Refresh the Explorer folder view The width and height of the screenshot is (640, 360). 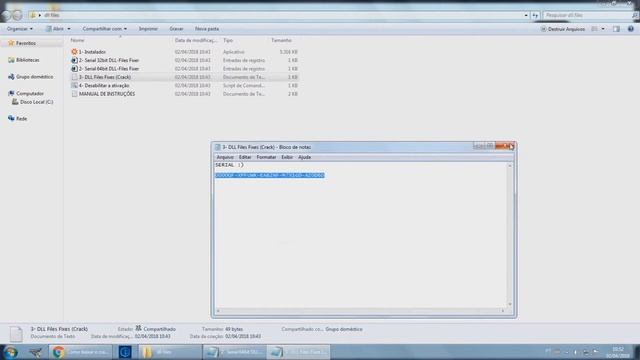(535, 15)
